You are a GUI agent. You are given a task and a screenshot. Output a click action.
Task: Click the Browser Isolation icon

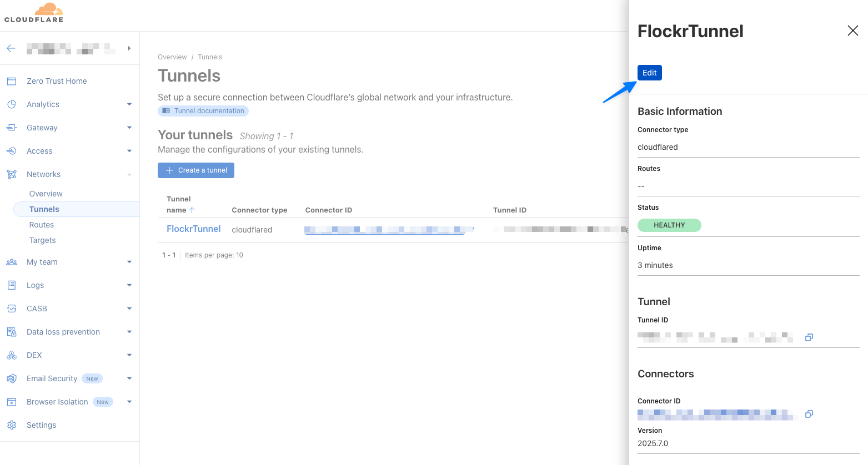(12, 402)
